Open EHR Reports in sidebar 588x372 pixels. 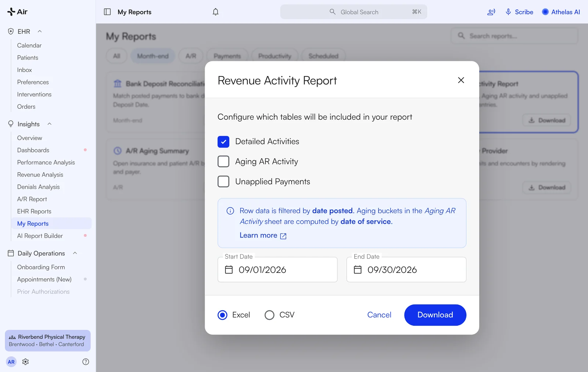click(x=34, y=211)
